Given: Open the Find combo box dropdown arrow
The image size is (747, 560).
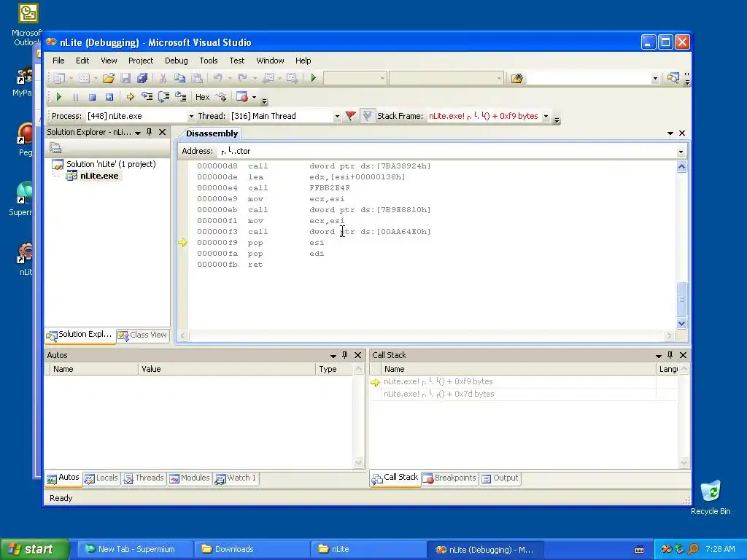Looking at the screenshot, I should pos(655,78).
